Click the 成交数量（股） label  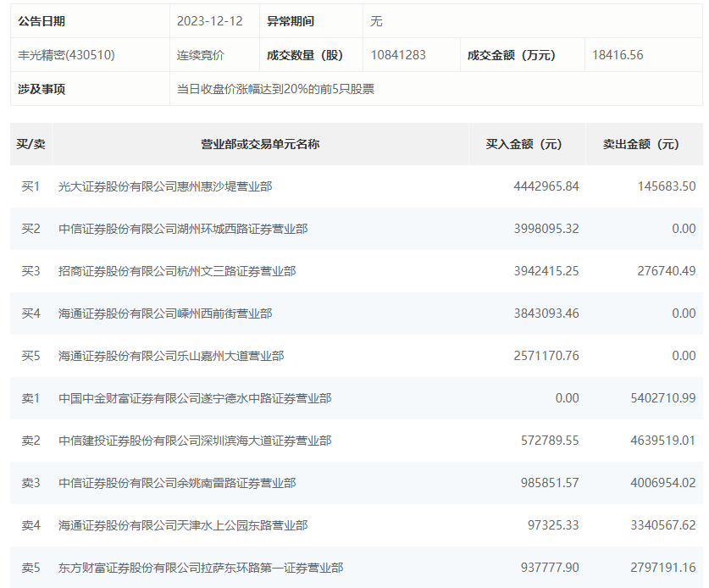click(305, 55)
